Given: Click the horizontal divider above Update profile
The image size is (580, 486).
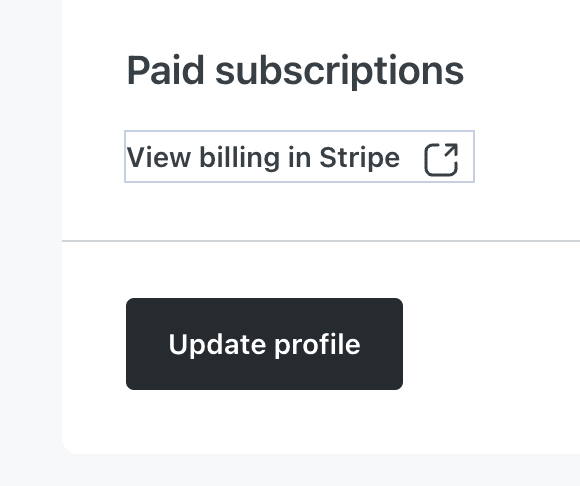Looking at the screenshot, I should pos(321,241).
